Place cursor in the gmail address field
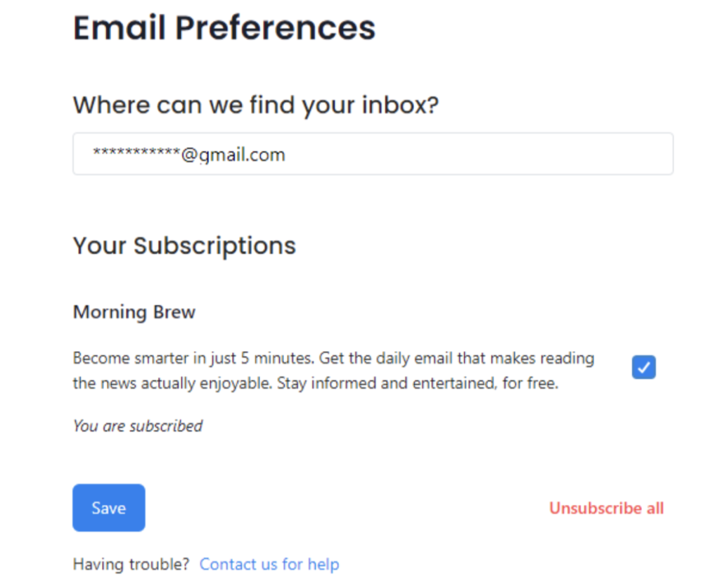Image resolution: width=720 pixels, height=588 pixels. click(x=373, y=153)
